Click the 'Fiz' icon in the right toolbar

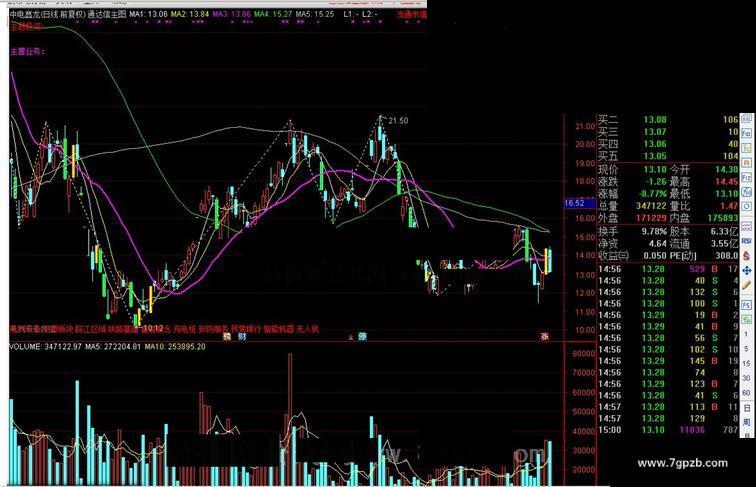[746, 177]
